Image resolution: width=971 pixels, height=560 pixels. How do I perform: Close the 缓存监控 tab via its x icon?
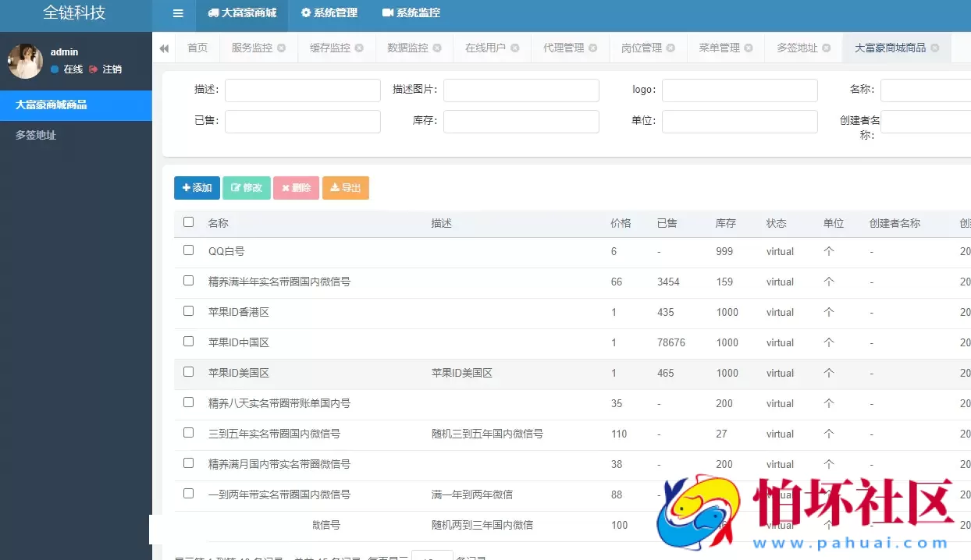(x=359, y=48)
